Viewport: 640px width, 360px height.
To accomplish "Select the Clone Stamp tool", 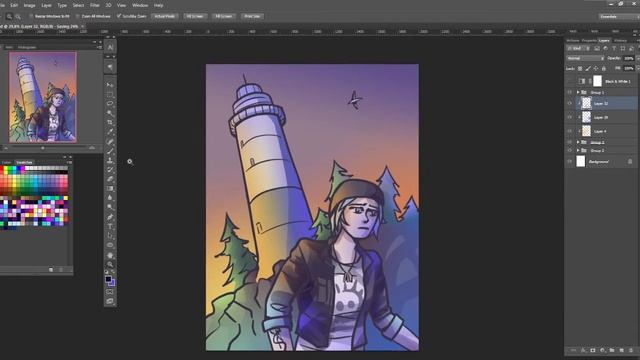I will coord(110,160).
